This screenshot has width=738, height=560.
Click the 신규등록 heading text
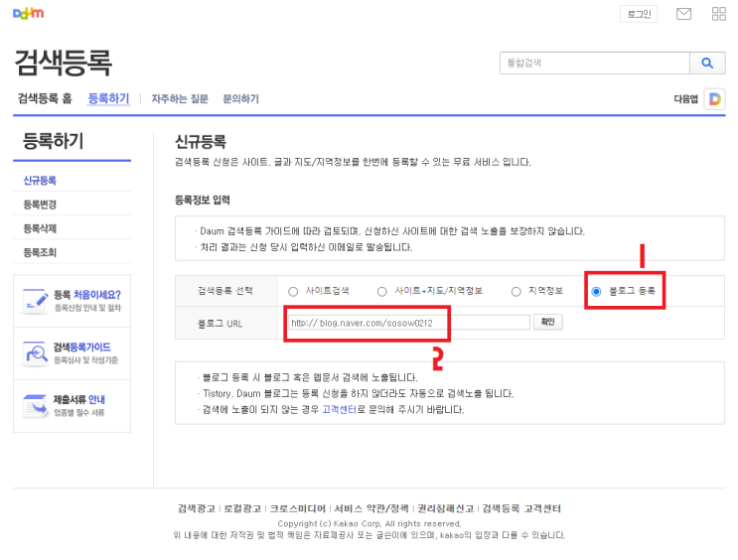tap(201, 141)
